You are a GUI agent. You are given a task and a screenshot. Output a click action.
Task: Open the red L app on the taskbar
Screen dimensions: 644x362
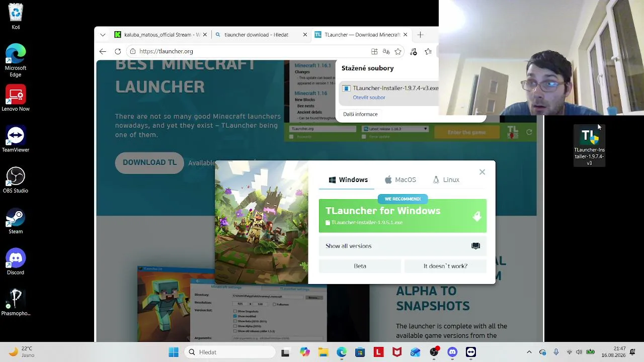click(x=378, y=352)
